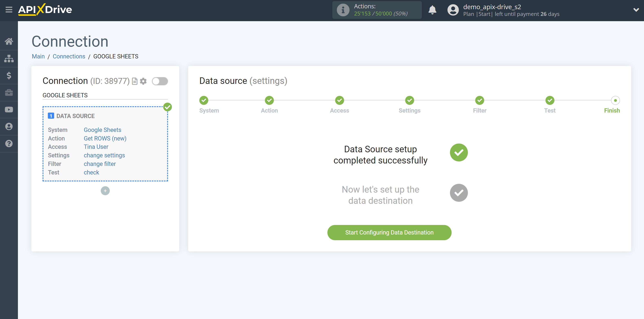Click the user/profile icon in sidebar

click(9, 126)
